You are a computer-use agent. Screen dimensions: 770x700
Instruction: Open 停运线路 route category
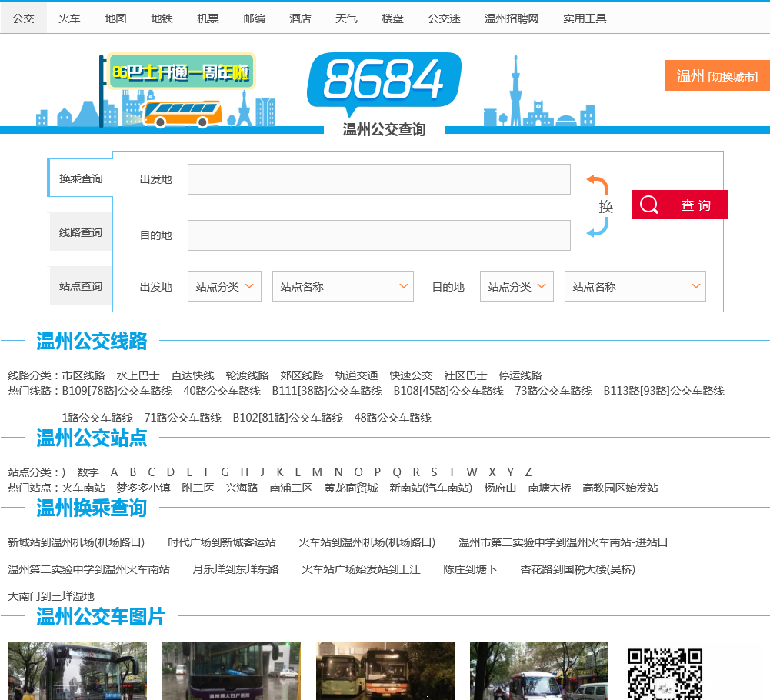click(x=520, y=375)
